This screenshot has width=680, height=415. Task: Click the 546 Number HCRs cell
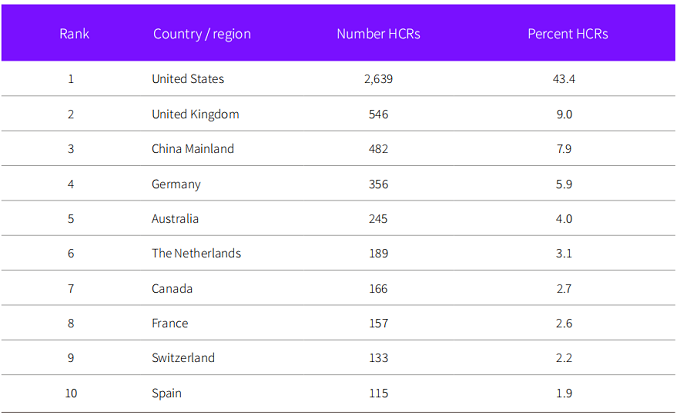(x=378, y=114)
